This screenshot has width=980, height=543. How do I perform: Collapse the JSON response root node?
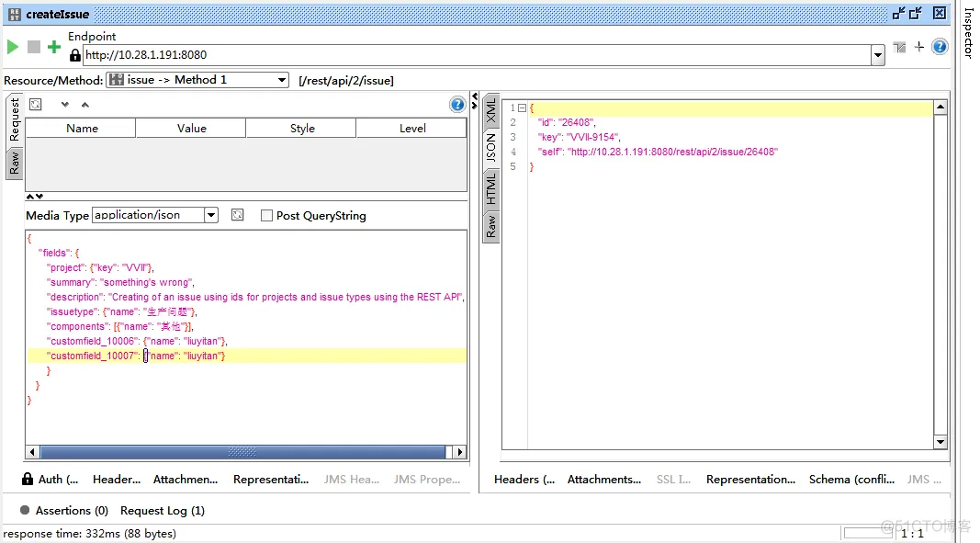coord(522,108)
